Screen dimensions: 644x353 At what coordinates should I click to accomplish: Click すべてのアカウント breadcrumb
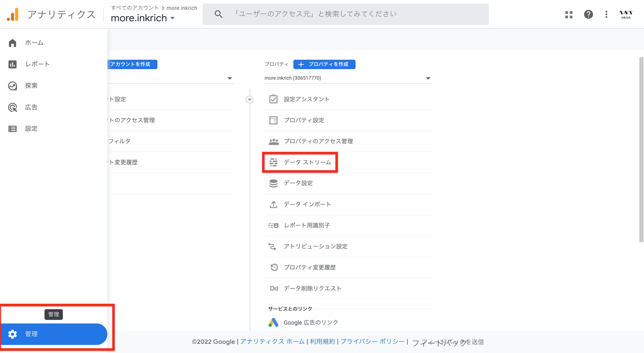[x=135, y=8]
